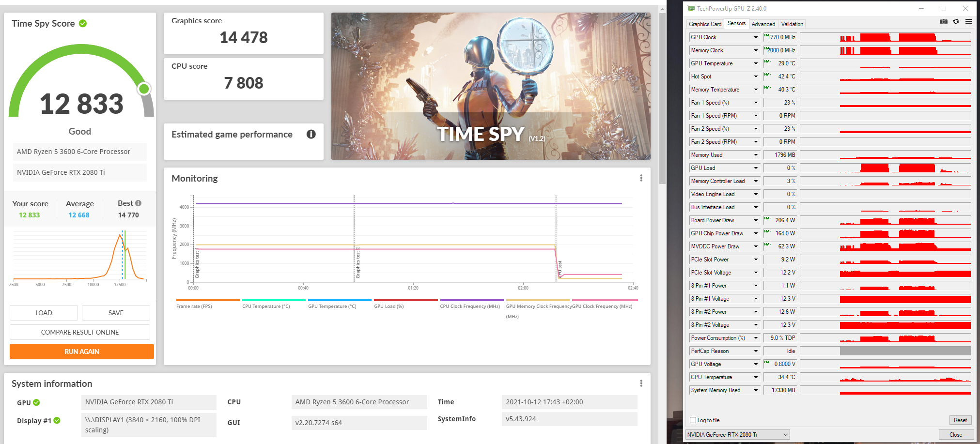Screen dimensions: 980x444
Task: Click the green check next to GPU label
Action: [36, 402]
